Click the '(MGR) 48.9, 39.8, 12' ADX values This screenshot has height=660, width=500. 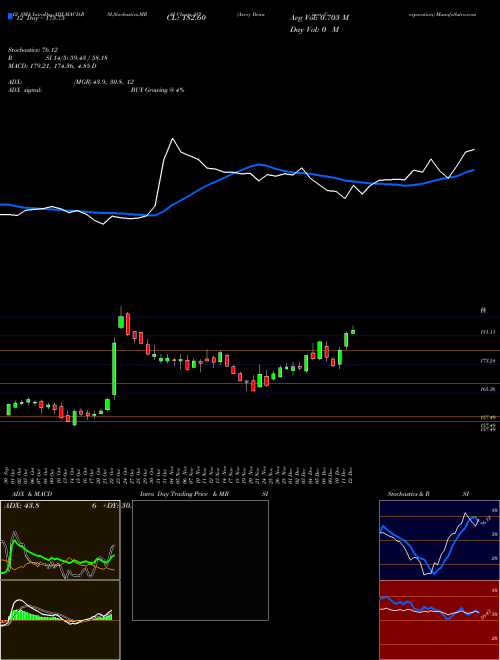[x=104, y=82]
